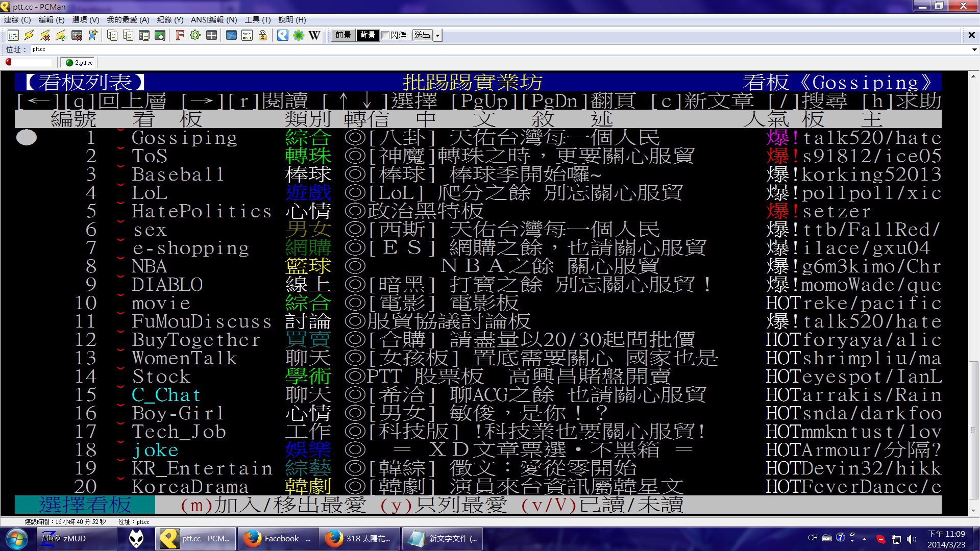
Task: Click the Wikipedia W search icon
Action: tap(314, 35)
